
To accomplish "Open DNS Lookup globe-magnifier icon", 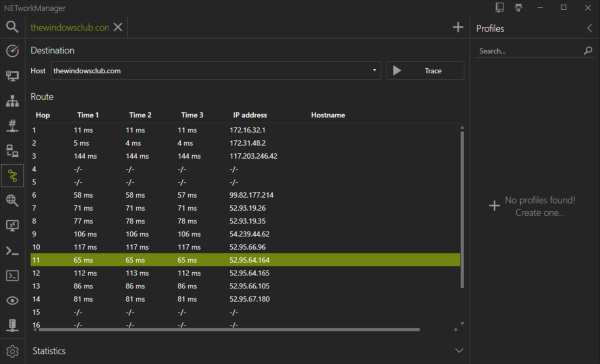I will click(x=12, y=201).
